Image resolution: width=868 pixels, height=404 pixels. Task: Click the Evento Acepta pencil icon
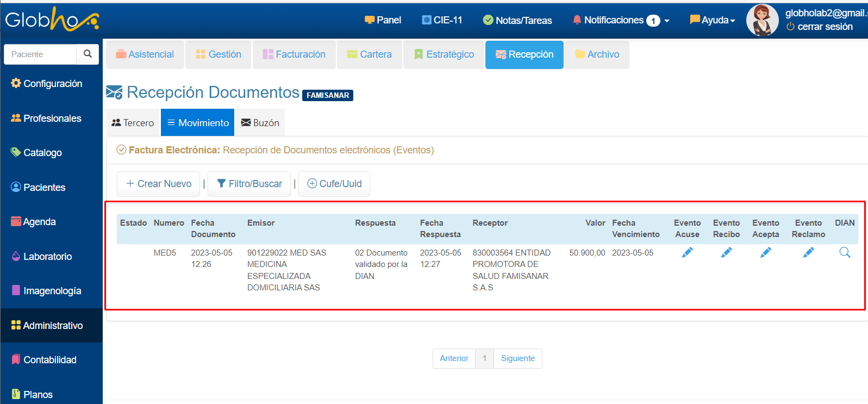[765, 252]
